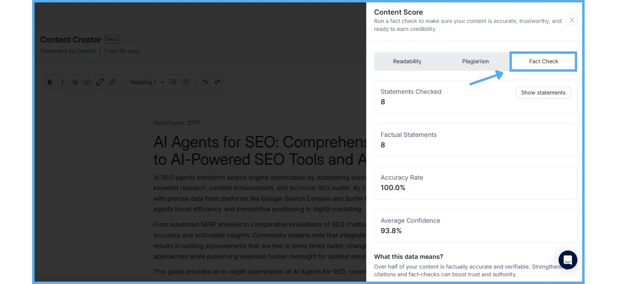Open the Intercom chat bubble

(568, 260)
